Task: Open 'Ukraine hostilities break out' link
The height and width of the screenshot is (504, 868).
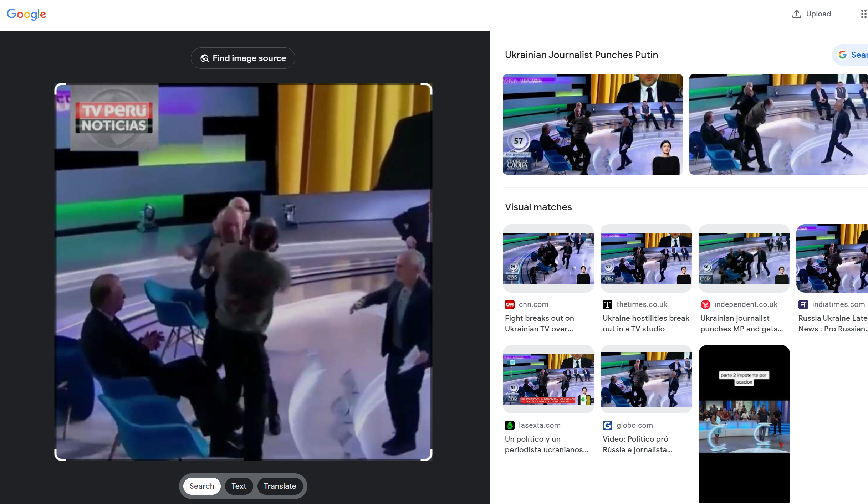Action: click(646, 324)
